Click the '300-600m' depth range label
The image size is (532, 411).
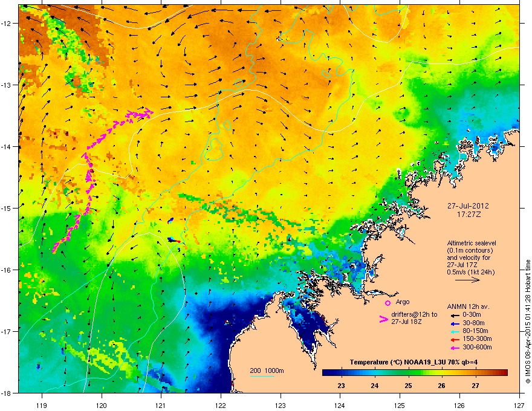[x=477, y=347]
